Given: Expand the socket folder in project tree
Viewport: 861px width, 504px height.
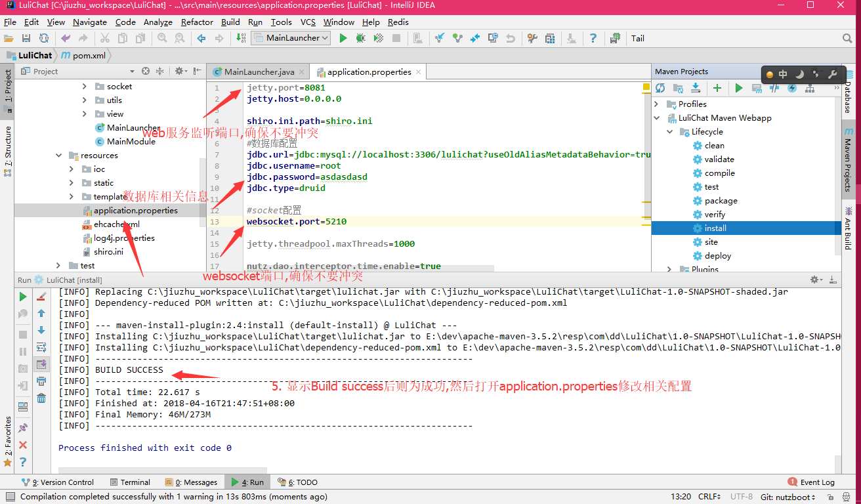Looking at the screenshot, I should click(x=85, y=86).
